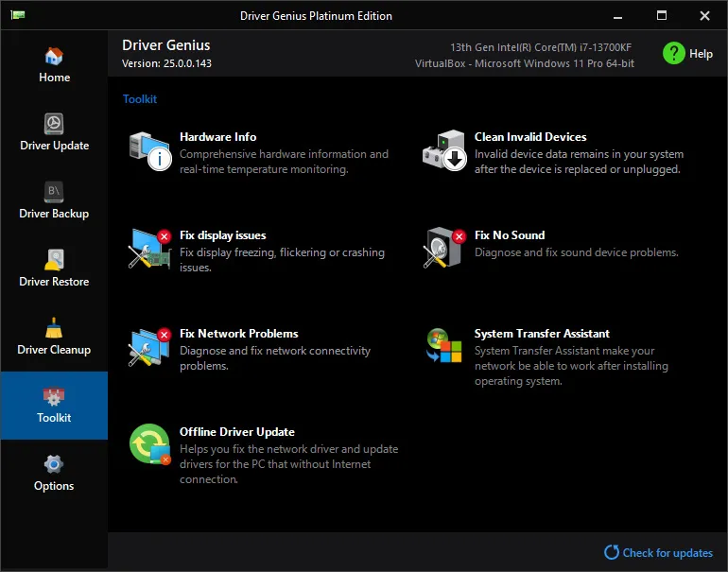Click the Fix display issues icon

(150, 249)
